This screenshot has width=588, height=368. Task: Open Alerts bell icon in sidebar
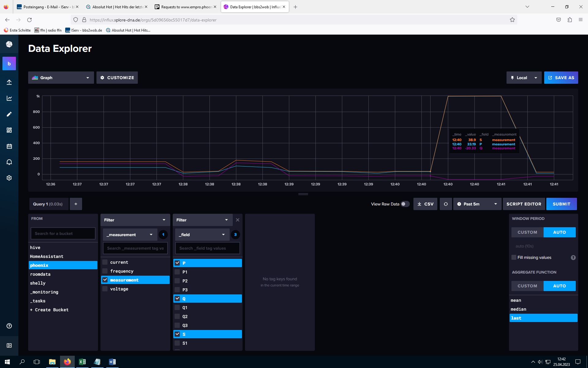click(9, 162)
